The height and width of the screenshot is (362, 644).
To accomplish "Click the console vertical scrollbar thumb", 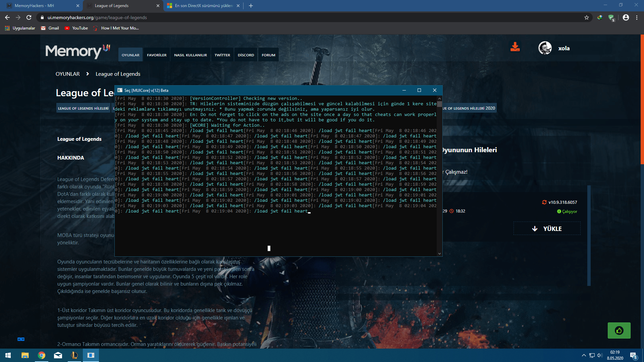I will [x=439, y=104].
